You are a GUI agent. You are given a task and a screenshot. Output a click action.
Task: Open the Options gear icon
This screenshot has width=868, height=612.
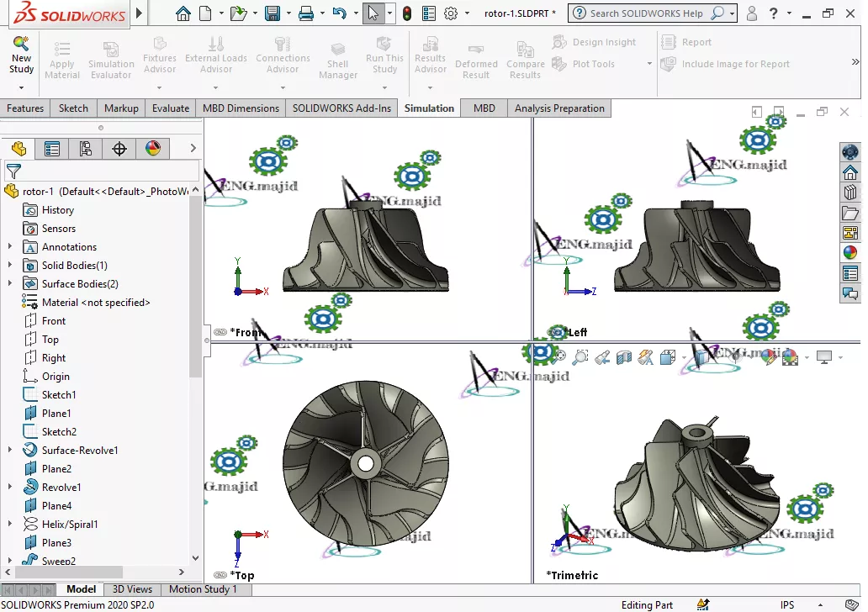(x=451, y=13)
